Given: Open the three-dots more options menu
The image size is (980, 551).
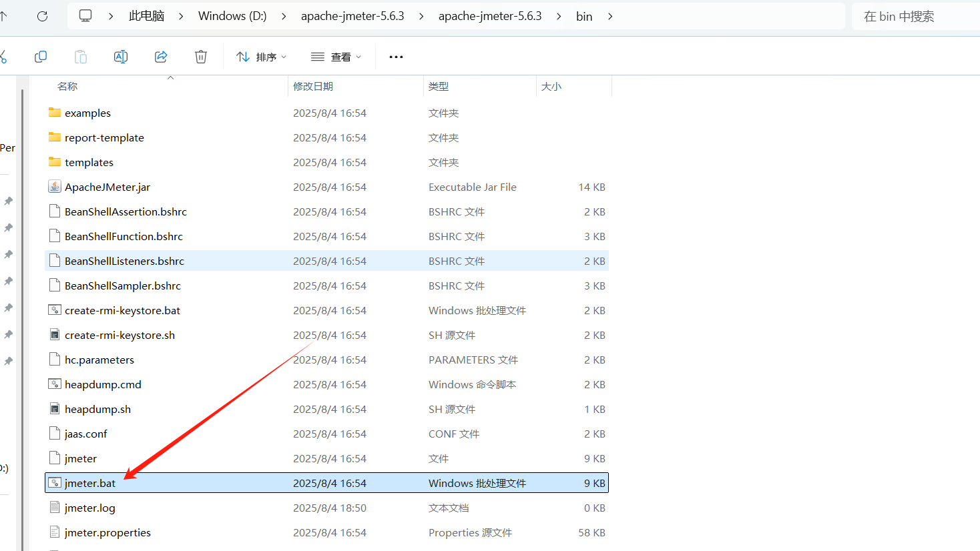Looking at the screenshot, I should point(396,57).
